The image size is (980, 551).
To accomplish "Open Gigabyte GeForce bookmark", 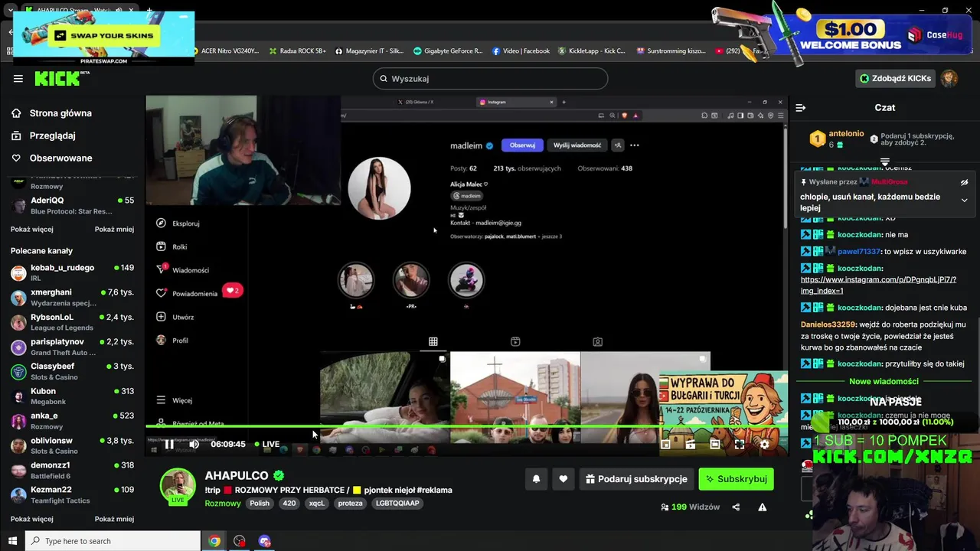I will pos(448,51).
